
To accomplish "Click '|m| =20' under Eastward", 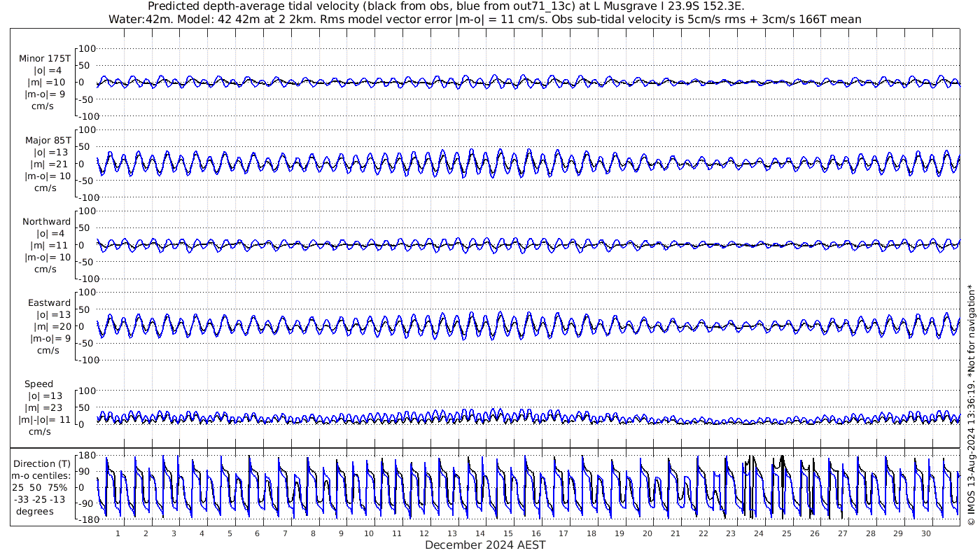I will point(48,327).
